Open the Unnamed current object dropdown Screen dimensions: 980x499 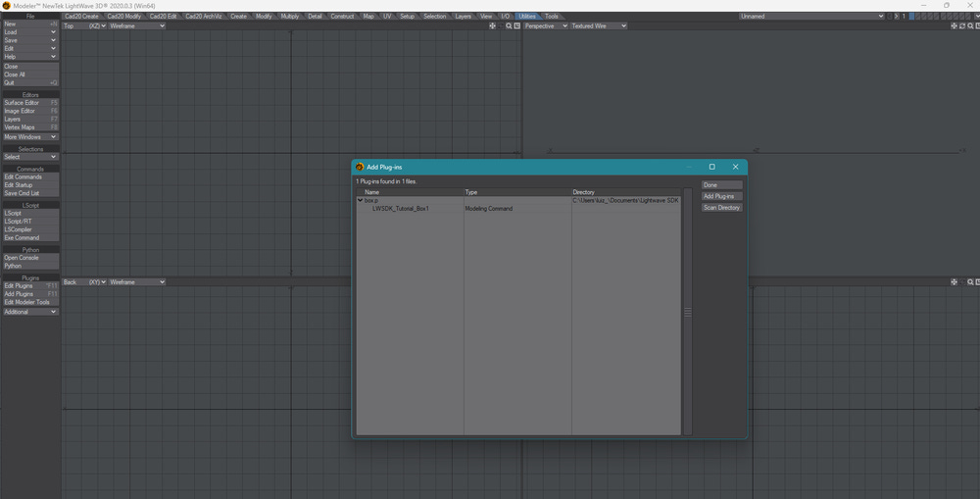811,17
